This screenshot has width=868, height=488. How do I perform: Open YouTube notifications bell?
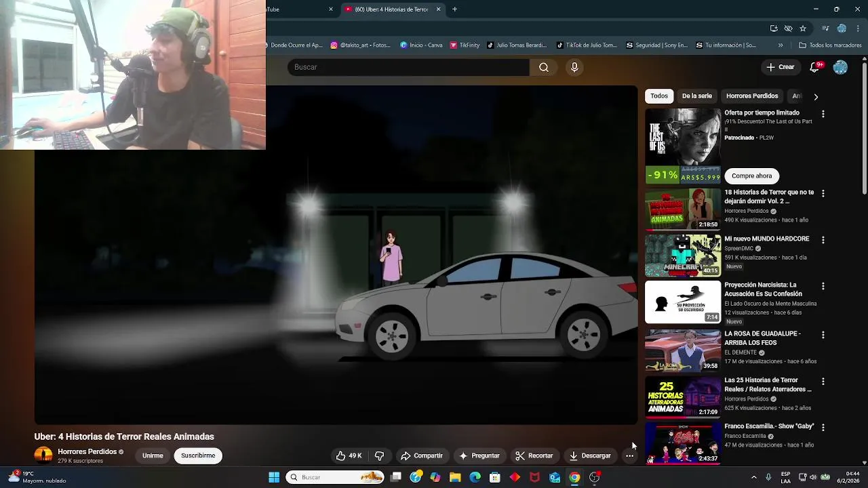click(815, 67)
